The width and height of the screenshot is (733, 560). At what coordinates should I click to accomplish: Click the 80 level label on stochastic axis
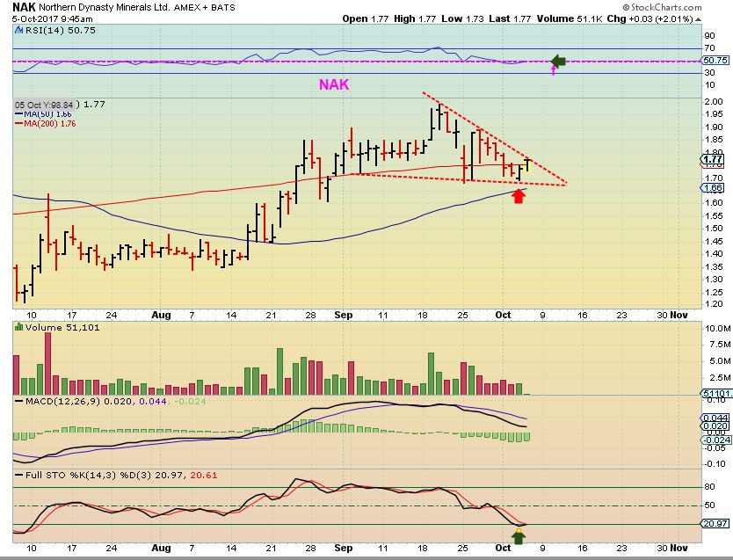[710, 487]
